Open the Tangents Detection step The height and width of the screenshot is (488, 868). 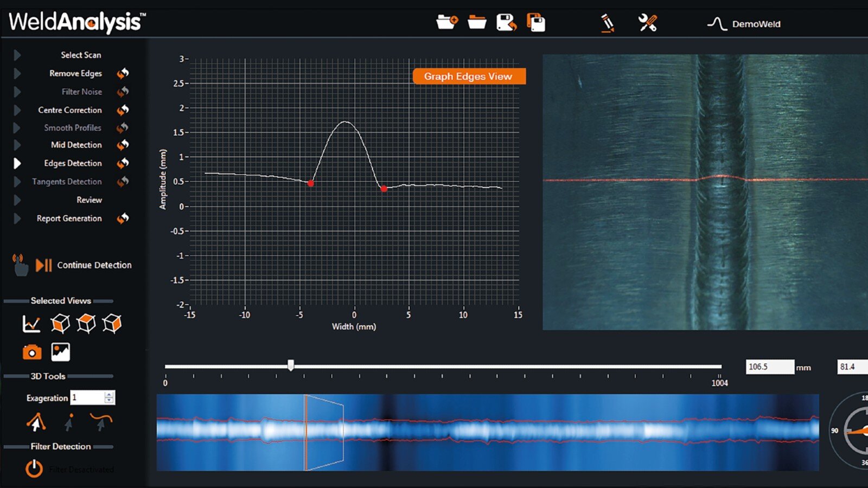coord(67,182)
